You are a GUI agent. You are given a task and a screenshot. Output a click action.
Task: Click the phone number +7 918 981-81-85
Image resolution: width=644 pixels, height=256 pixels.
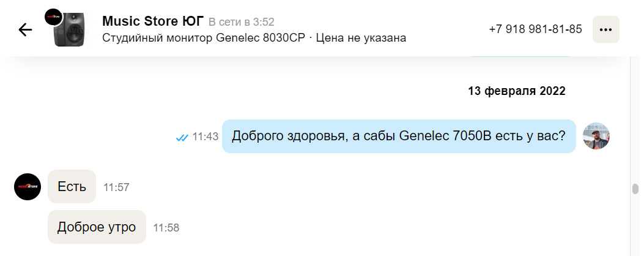coord(535,29)
